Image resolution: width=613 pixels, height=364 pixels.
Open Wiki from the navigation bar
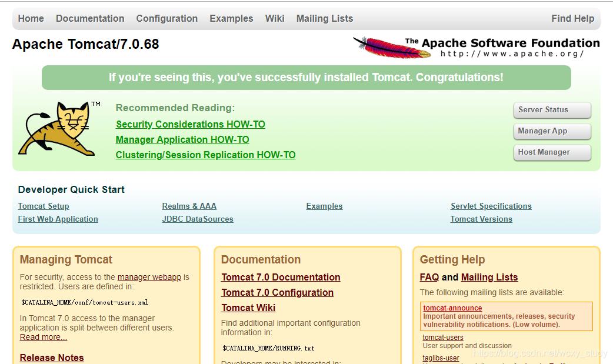point(275,18)
